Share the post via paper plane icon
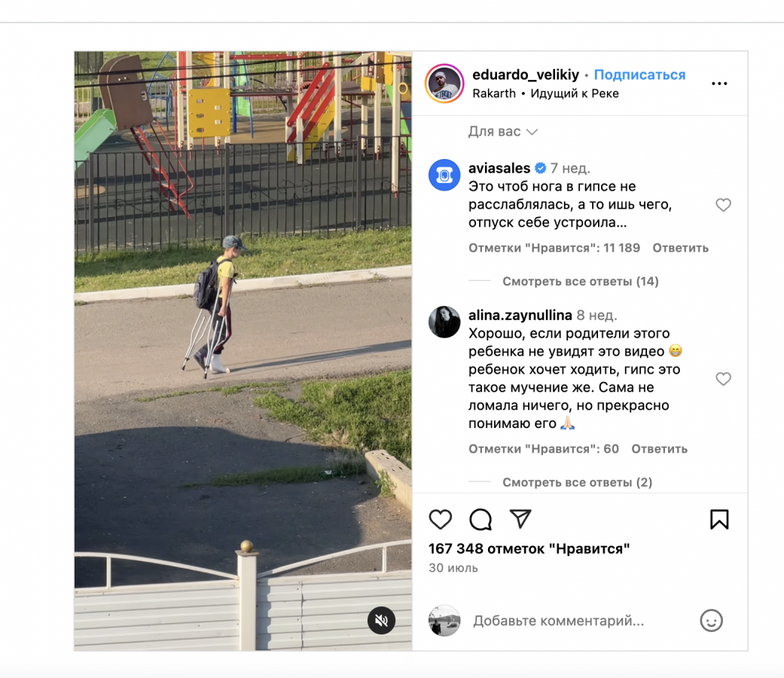Image resolution: width=784 pixels, height=678 pixels. click(520, 519)
